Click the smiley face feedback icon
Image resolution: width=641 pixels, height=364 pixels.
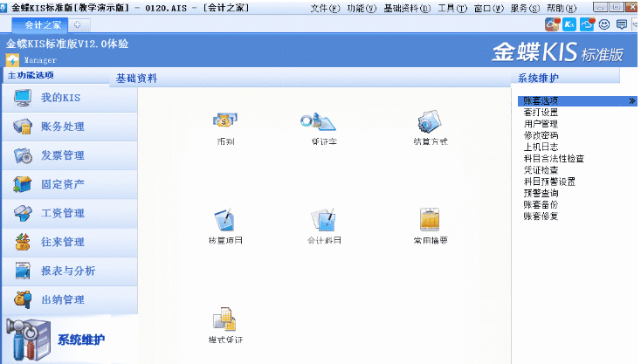(603, 24)
